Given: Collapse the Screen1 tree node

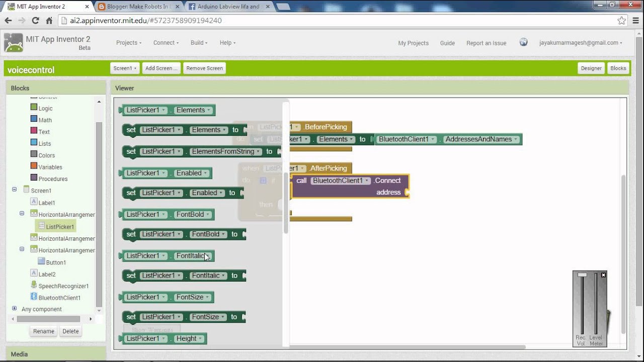Looking at the screenshot, I should pyautogui.click(x=14, y=190).
